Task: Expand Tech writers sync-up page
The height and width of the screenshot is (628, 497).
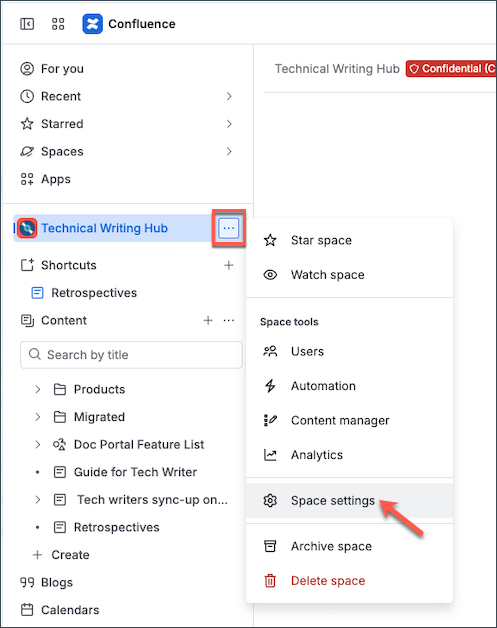Action: click(x=38, y=500)
